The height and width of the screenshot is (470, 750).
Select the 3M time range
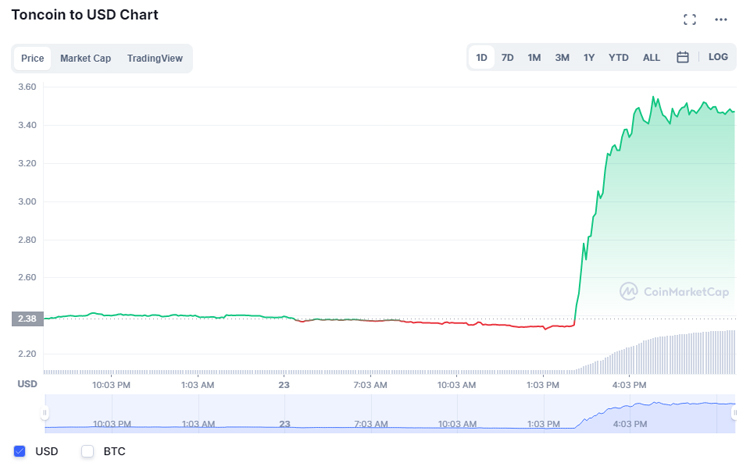[562, 57]
